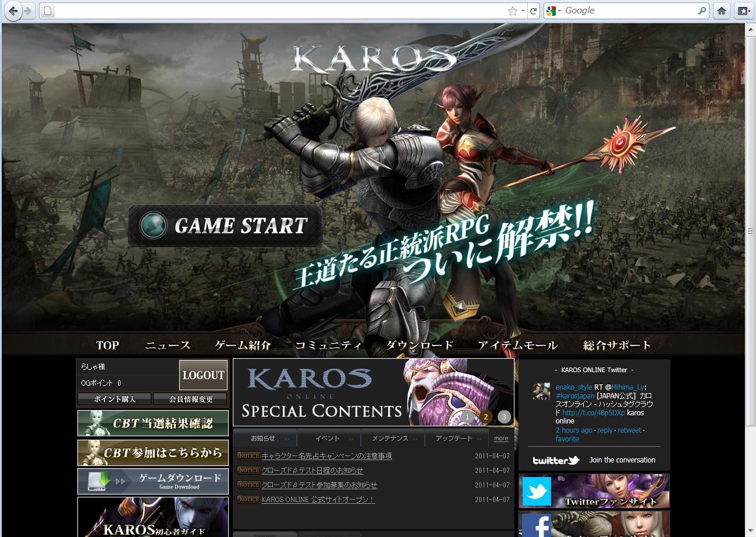Click the tweet favorite link
The width and height of the screenshot is (756, 537).
[x=567, y=439]
